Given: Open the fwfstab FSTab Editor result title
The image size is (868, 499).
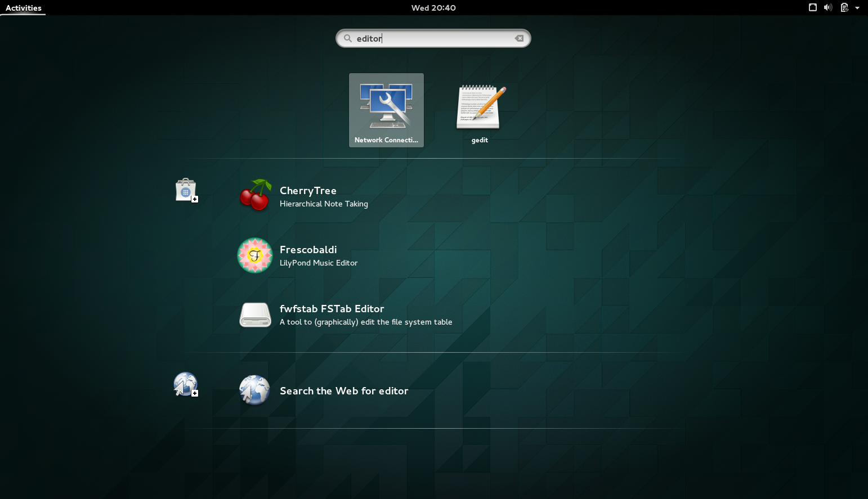Looking at the screenshot, I should tap(332, 309).
